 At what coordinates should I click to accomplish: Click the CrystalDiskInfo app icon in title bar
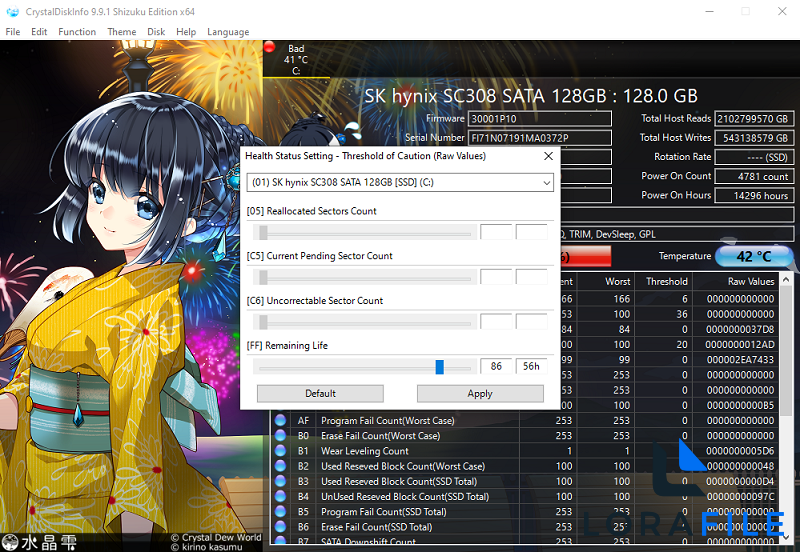(x=12, y=11)
